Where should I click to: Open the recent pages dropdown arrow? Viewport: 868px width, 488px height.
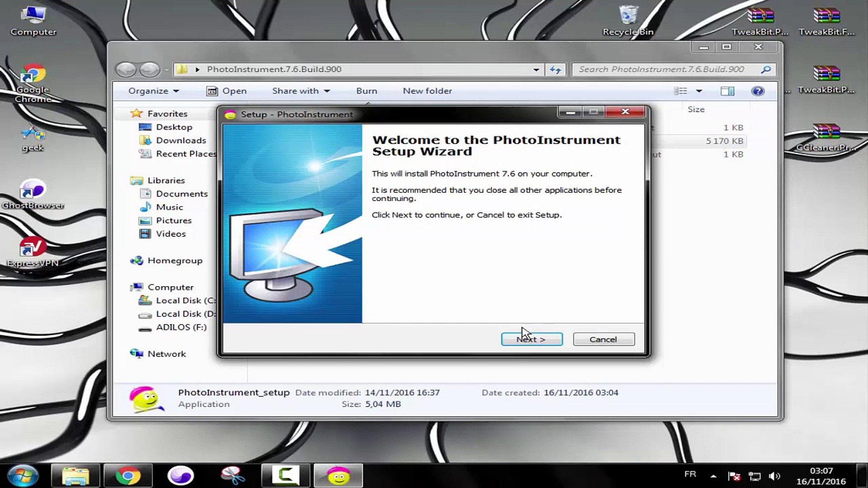click(166, 70)
